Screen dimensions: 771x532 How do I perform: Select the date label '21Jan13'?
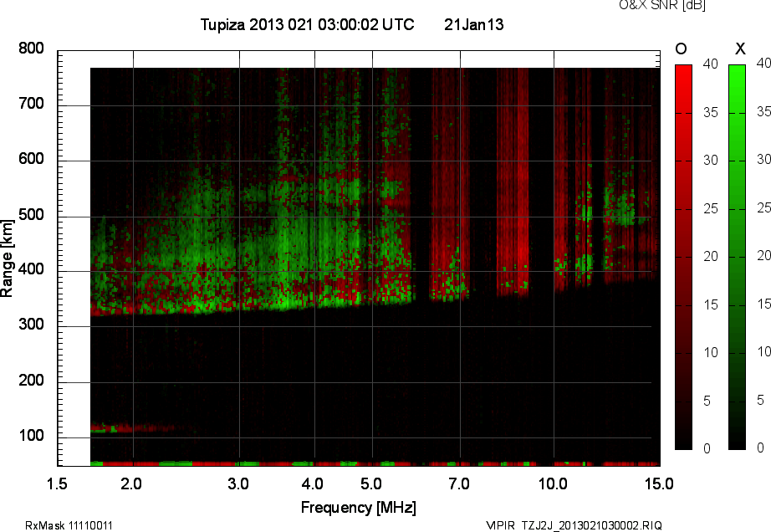point(474,24)
